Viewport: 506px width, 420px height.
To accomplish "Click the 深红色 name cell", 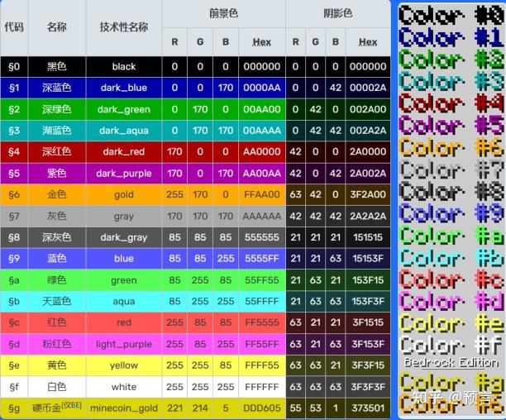I will 57,151.
